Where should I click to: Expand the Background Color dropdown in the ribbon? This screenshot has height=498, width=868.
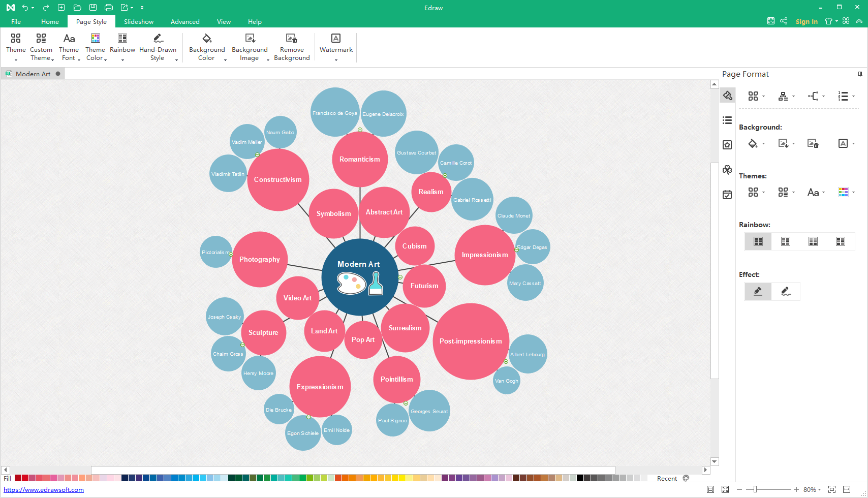pyautogui.click(x=225, y=59)
